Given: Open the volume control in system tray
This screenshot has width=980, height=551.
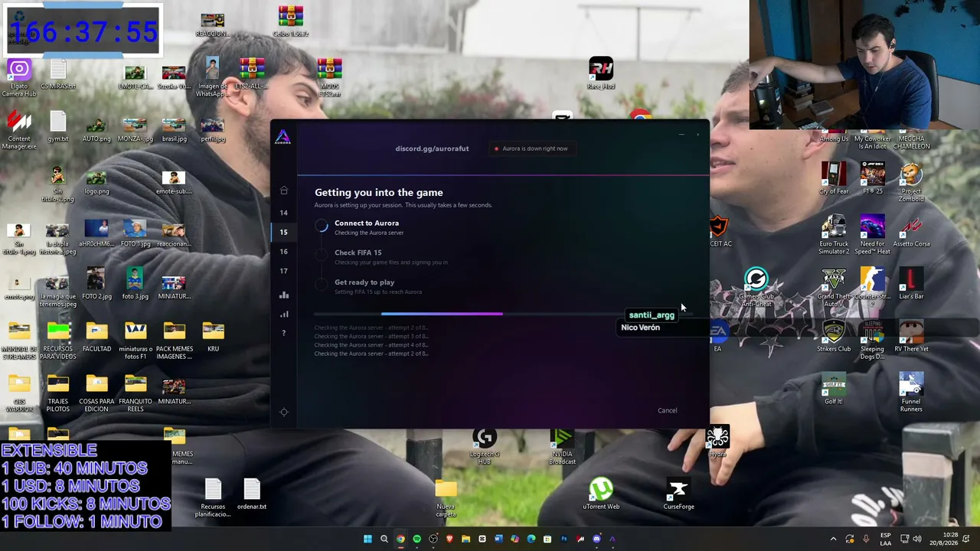Looking at the screenshot, I should pos(917,539).
